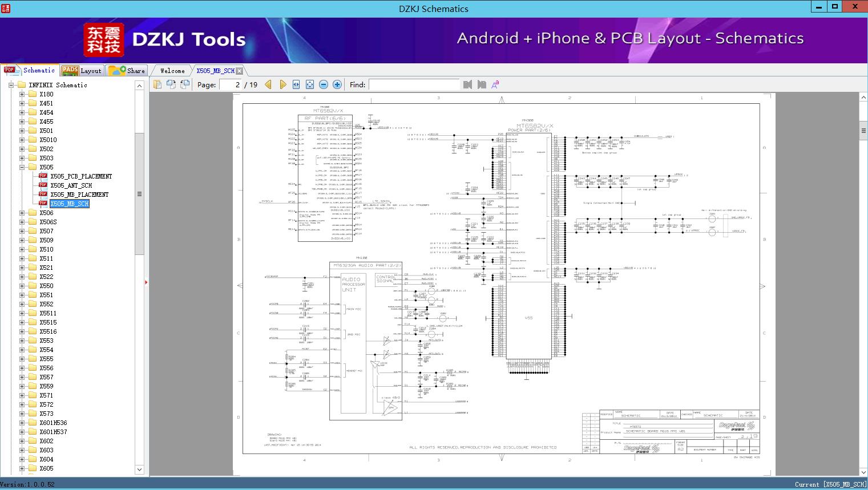Expand the X180 folder node

[x=22, y=94]
